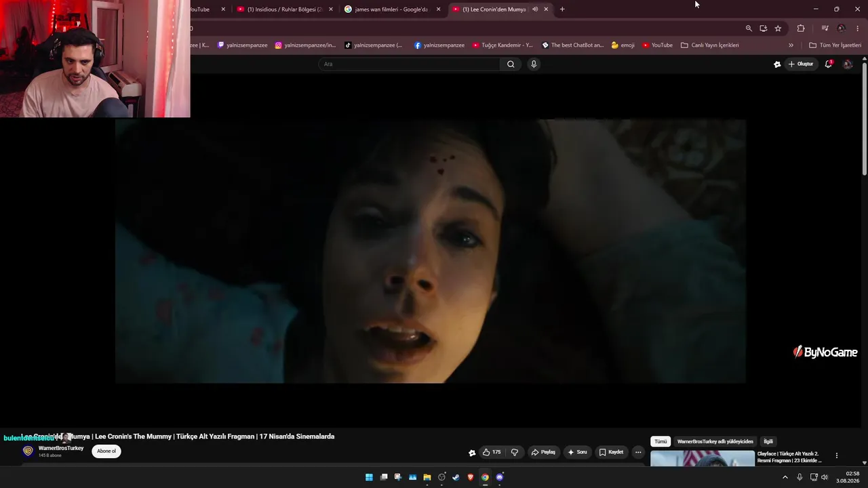Open the Chrome profile avatar
868x488 pixels.
point(842,28)
